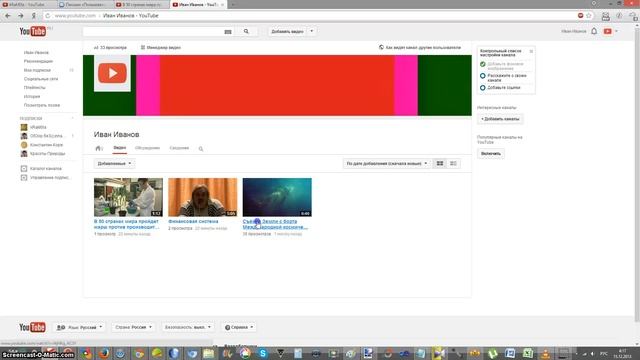Switch to the first 'YouTube' browser tab
The image size is (640, 360).
tap(27, 4)
